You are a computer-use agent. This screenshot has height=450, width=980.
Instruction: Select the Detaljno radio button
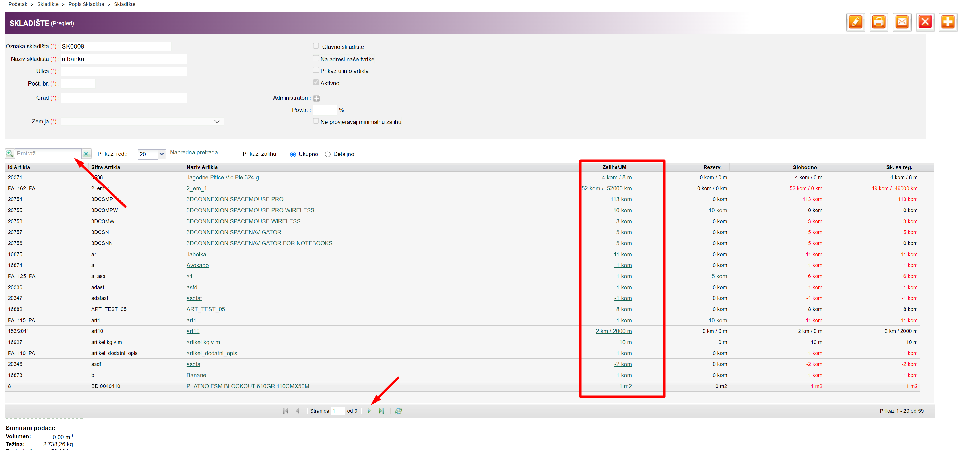tap(327, 154)
